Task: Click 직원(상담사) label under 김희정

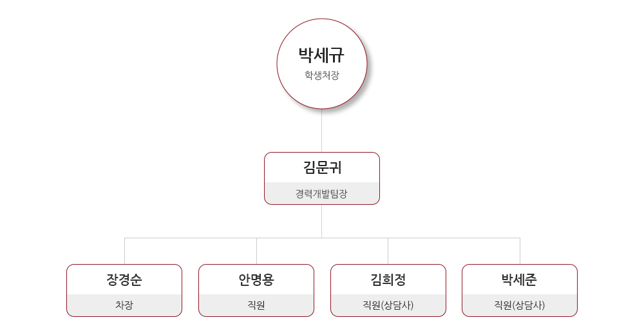Action: (388, 305)
